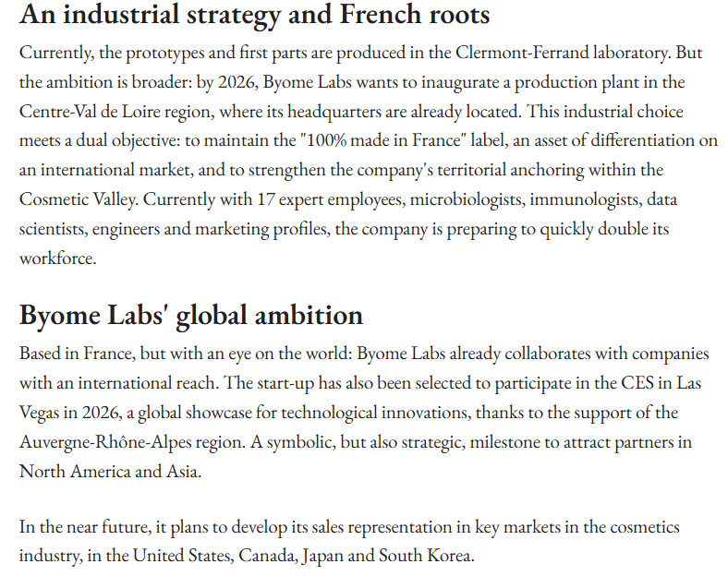Click the "Byome Labs' global ambition" heading

tap(191, 315)
